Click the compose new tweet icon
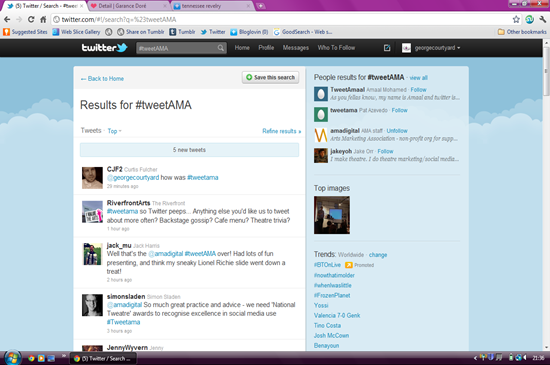This screenshot has height=365, width=550. [387, 48]
